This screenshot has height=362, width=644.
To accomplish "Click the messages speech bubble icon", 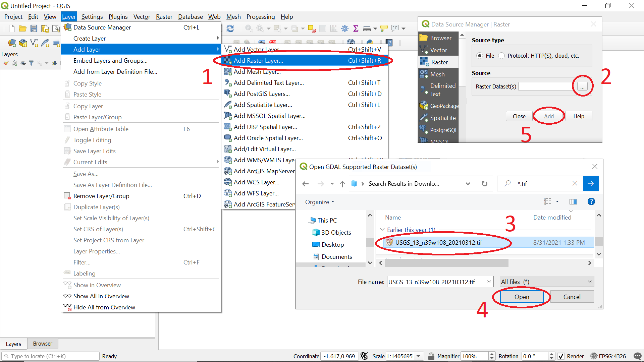I will point(637,356).
